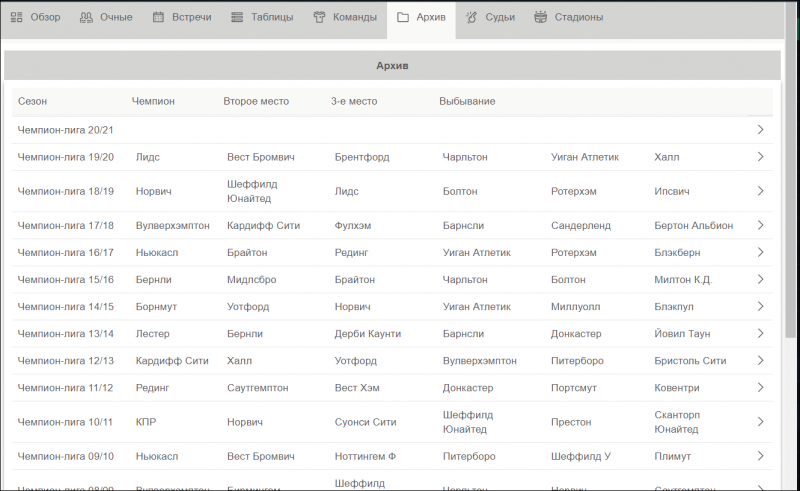Select the Чемпион-лига 16/17 season
This screenshot has height=491, width=800.
point(65,253)
